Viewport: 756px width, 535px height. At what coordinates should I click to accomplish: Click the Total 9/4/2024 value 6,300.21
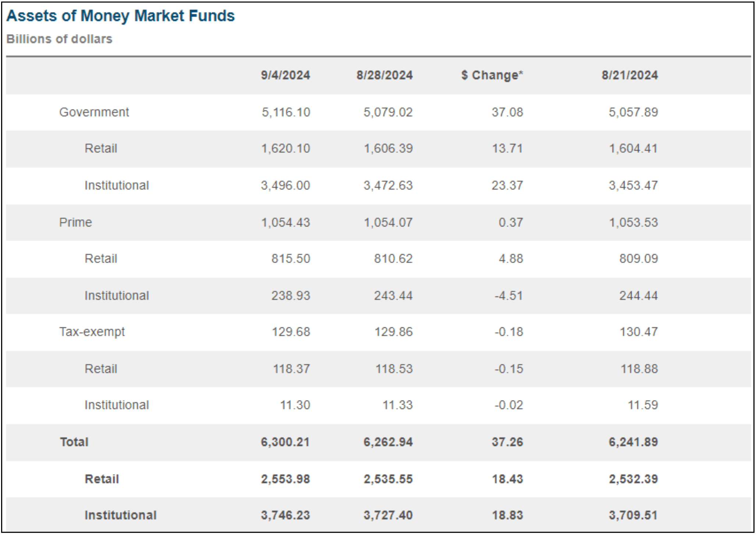tap(285, 442)
